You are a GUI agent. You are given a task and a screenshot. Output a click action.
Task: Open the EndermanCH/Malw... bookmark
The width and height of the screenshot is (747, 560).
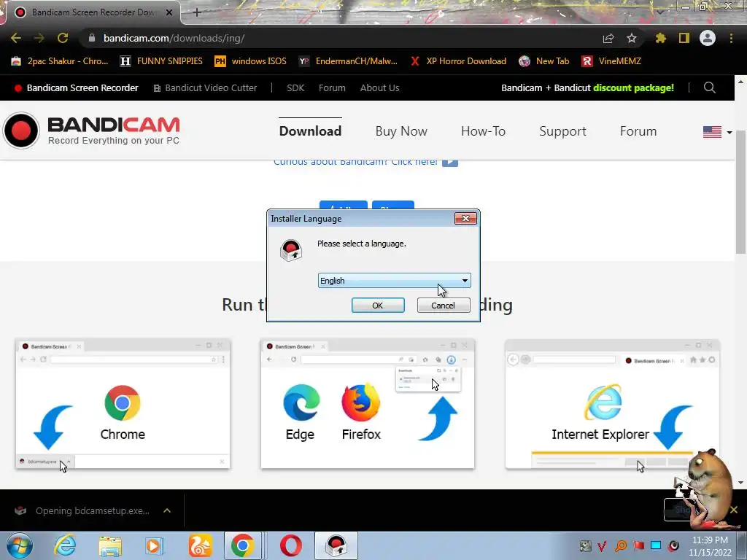pyautogui.click(x=348, y=61)
